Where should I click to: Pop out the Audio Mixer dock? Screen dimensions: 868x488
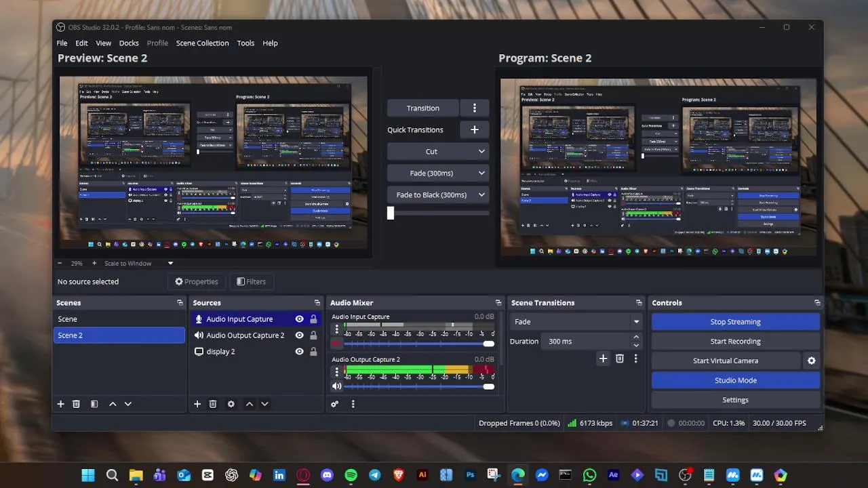tap(498, 303)
